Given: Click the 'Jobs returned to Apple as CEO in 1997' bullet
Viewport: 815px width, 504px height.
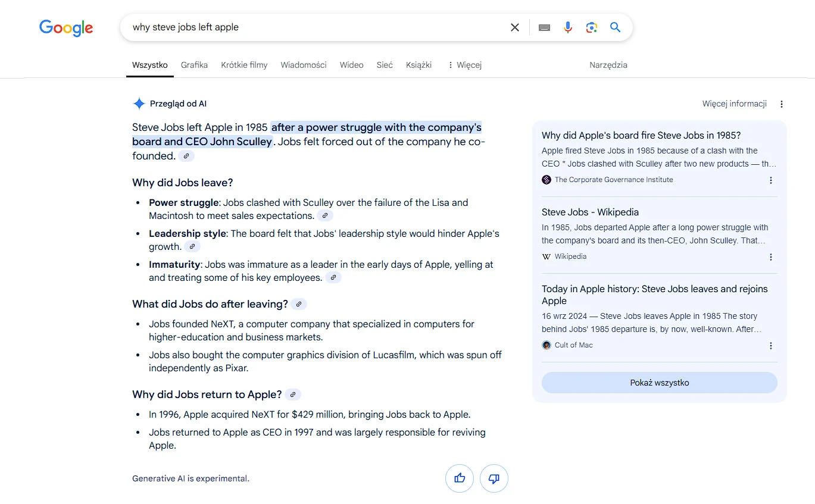Looking at the screenshot, I should (317, 439).
